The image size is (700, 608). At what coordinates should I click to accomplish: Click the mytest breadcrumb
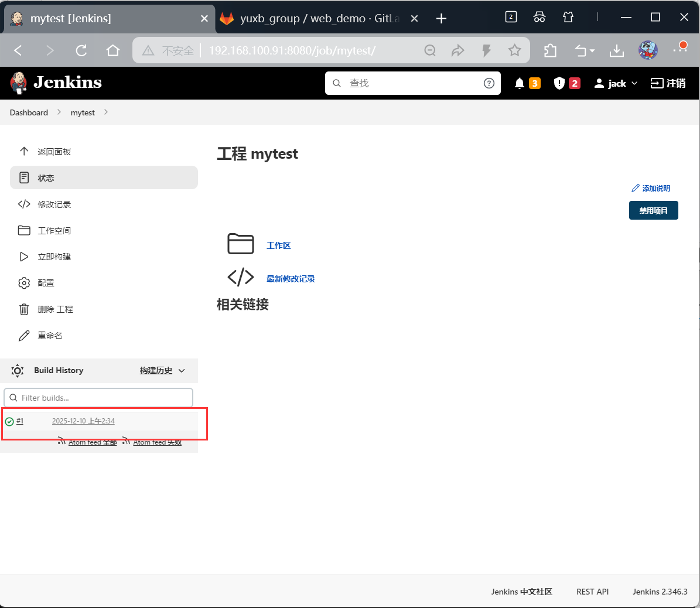pyautogui.click(x=83, y=112)
